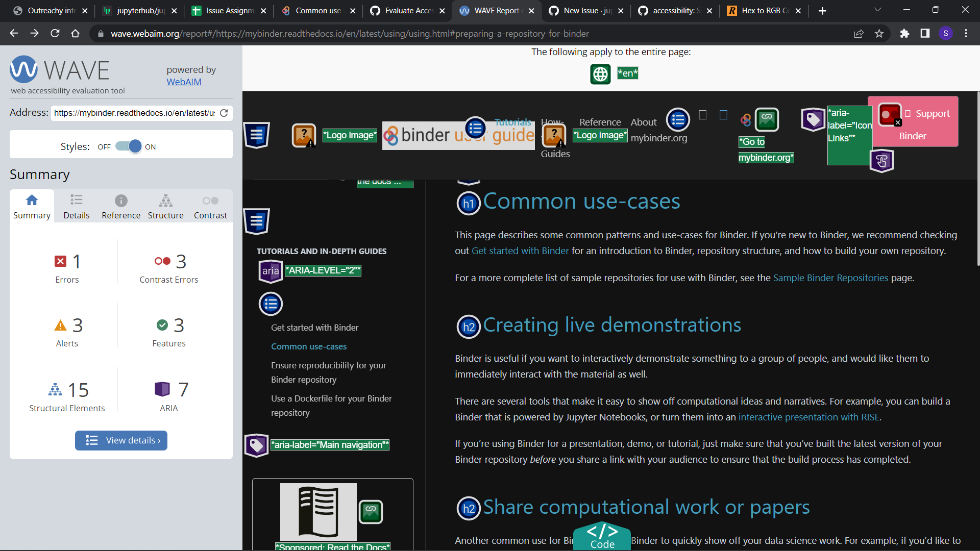
Task: Click the purple aria icon beside ARIA-LEVEL=2
Action: click(x=271, y=271)
